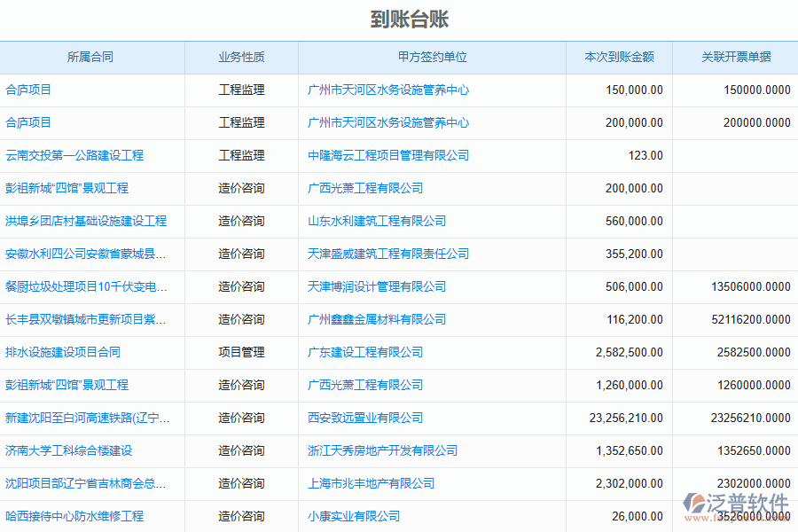Open 排水设施建设项目合同 link
Screen dimensions: 798x532
pos(63,352)
